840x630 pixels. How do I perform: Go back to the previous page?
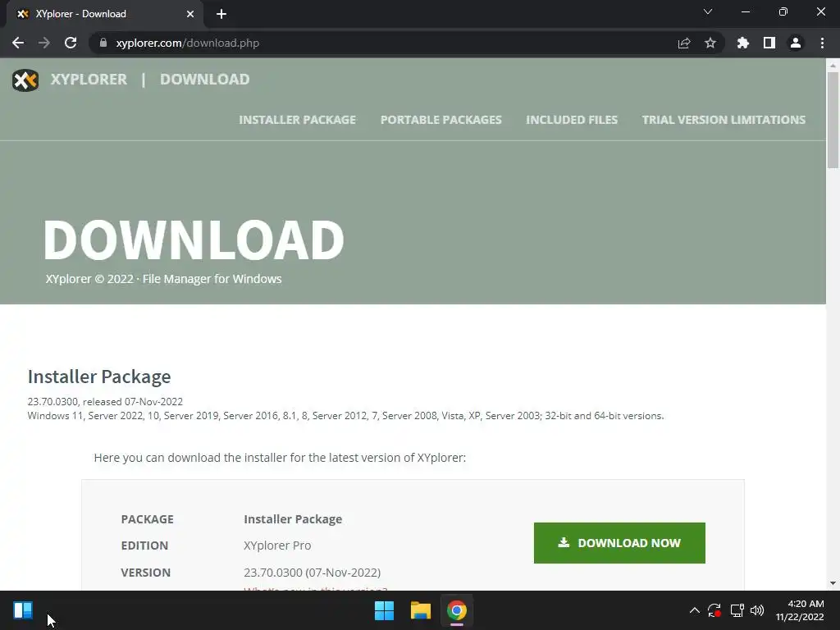[x=18, y=43]
